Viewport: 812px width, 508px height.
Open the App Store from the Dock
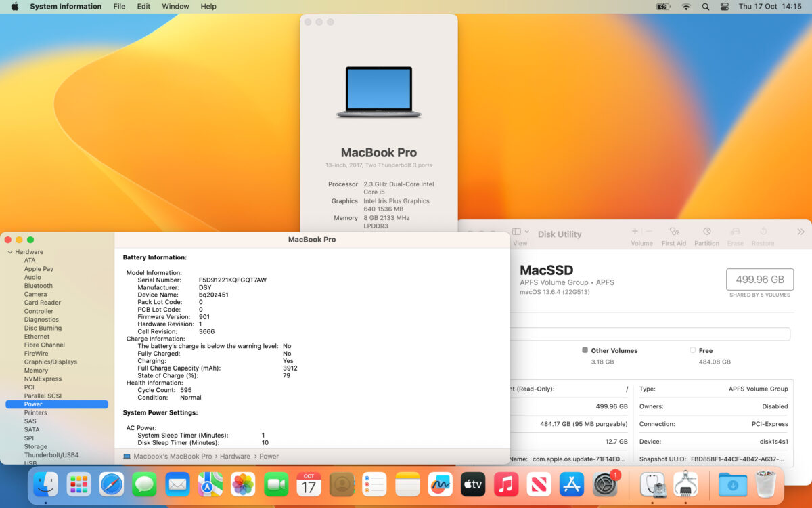pyautogui.click(x=572, y=484)
